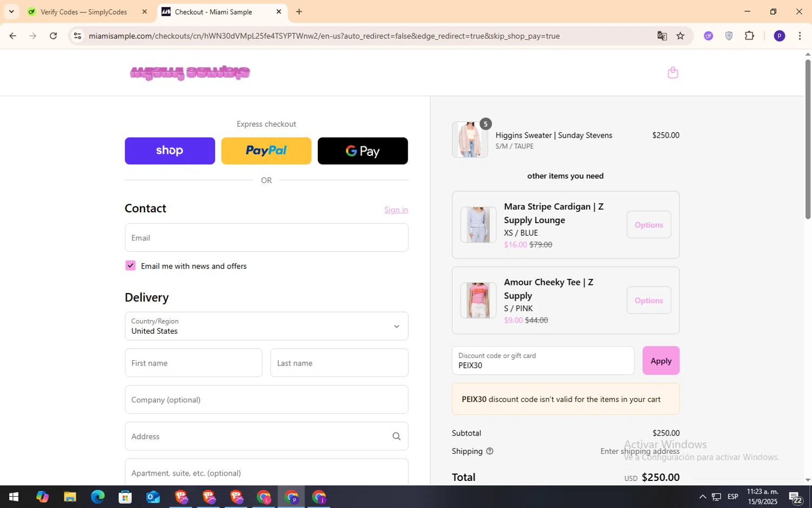This screenshot has height=508, width=812.
Task: Click the PEIX30 invalid code message
Action: (566, 399)
